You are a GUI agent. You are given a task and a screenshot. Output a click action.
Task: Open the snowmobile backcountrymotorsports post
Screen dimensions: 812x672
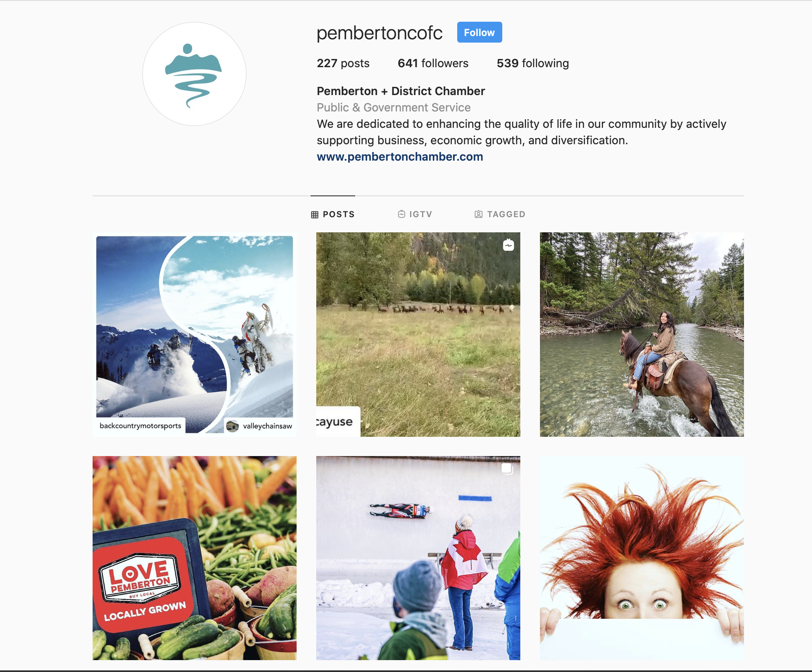195,334
